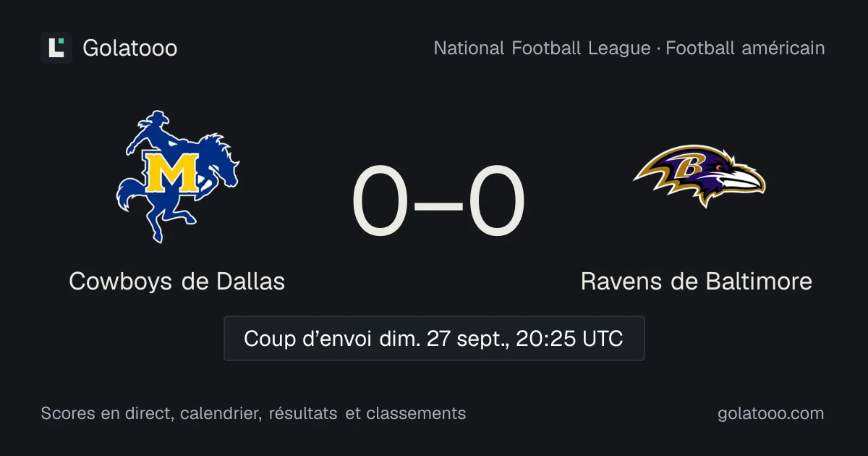Click the Coup d'envoi kickoff box
The image size is (868, 456).
click(434, 338)
